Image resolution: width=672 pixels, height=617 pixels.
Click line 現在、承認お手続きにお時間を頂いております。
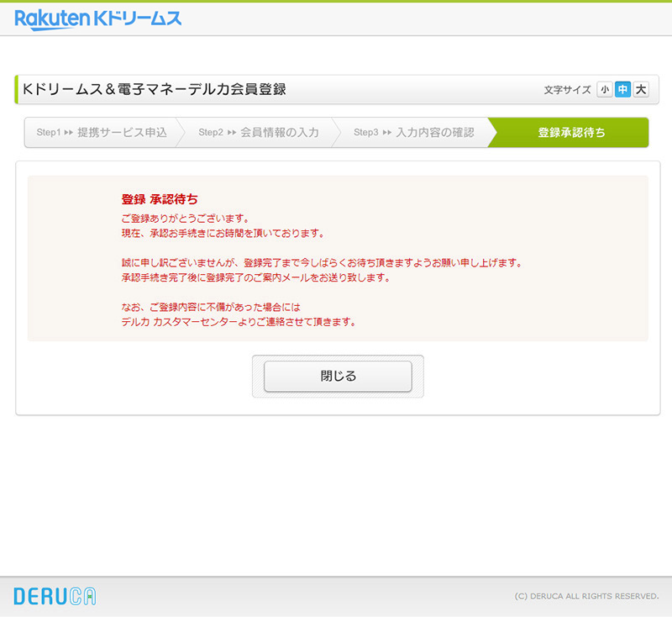tap(223, 233)
